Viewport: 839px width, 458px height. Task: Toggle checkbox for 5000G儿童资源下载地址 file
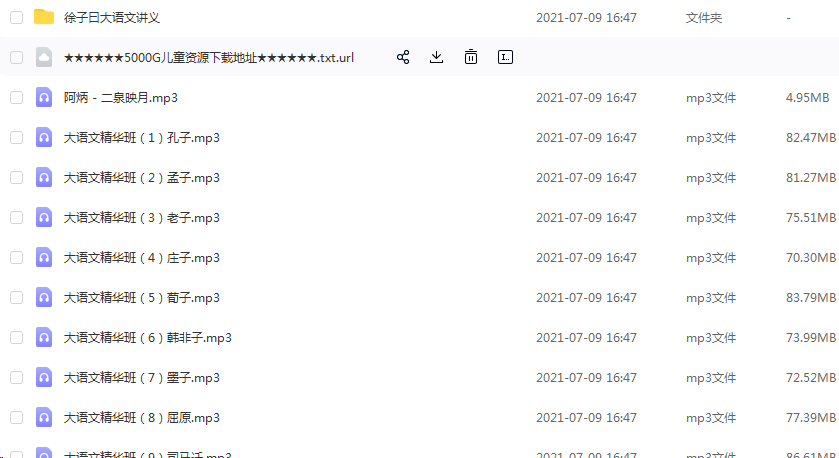pyautogui.click(x=17, y=57)
